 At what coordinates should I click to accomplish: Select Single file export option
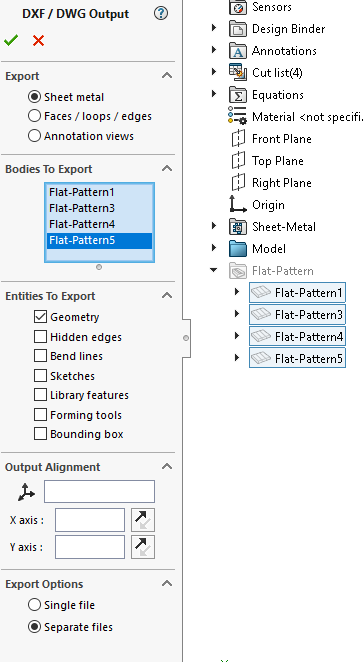34,605
